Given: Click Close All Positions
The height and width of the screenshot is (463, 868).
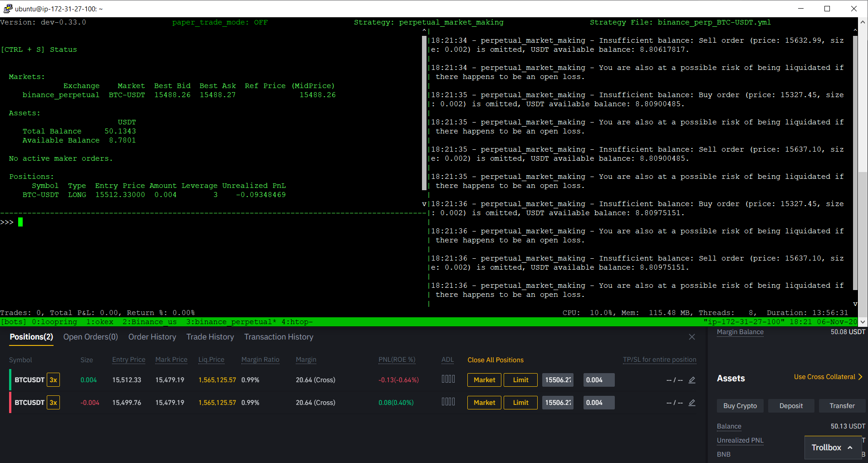Looking at the screenshot, I should click(495, 360).
